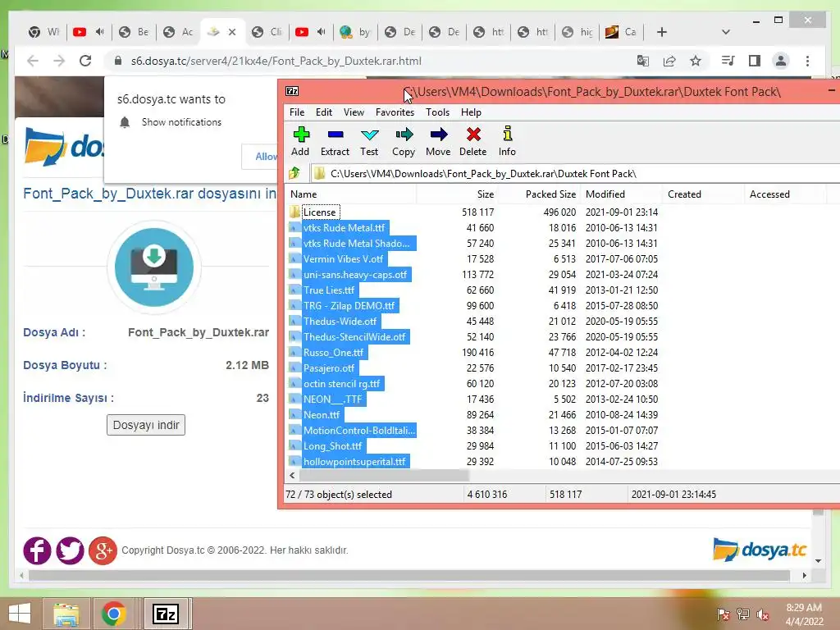
Task: Sort list by Name column header
Action: point(351,194)
